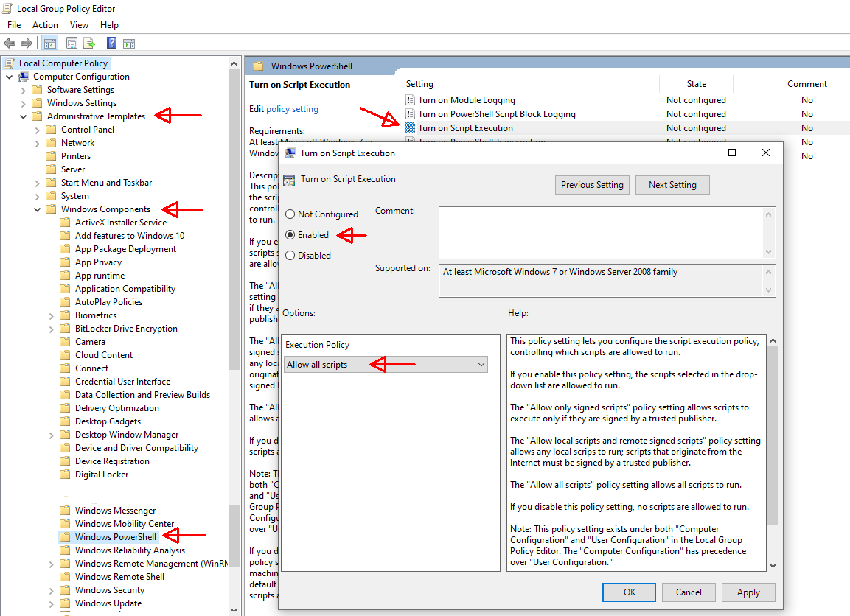Image resolution: width=850 pixels, height=616 pixels.
Task: Click the Help pane scroll down arrow
Action: click(x=773, y=566)
